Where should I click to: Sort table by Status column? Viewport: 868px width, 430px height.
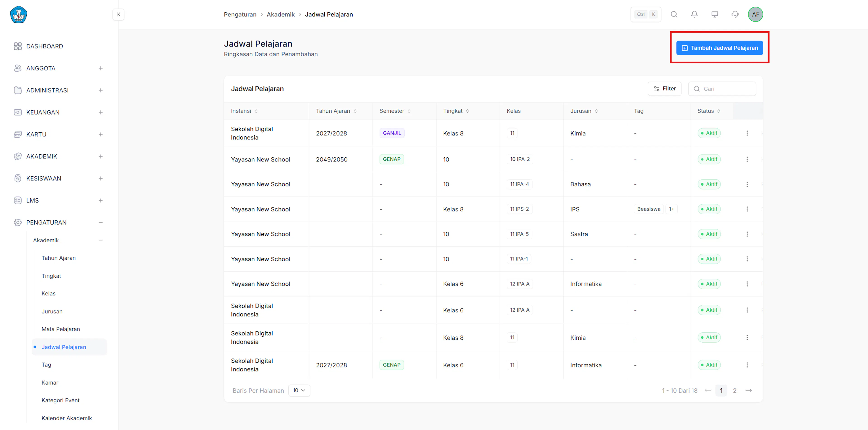coord(709,111)
